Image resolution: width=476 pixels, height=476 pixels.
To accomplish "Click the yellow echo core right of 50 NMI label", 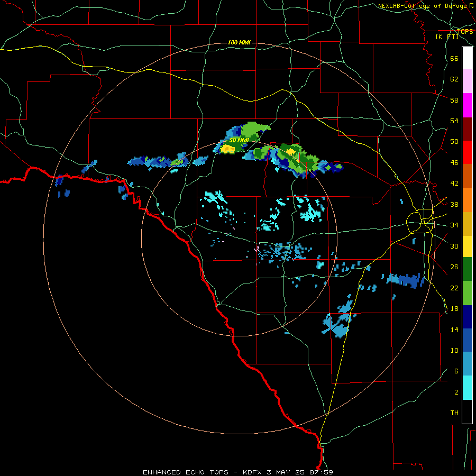I will coord(291,151).
